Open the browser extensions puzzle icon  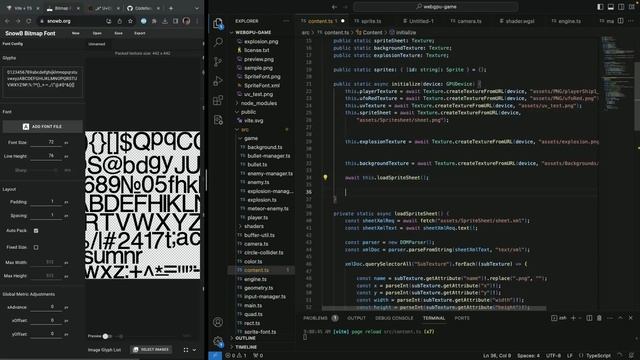pos(154,21)
